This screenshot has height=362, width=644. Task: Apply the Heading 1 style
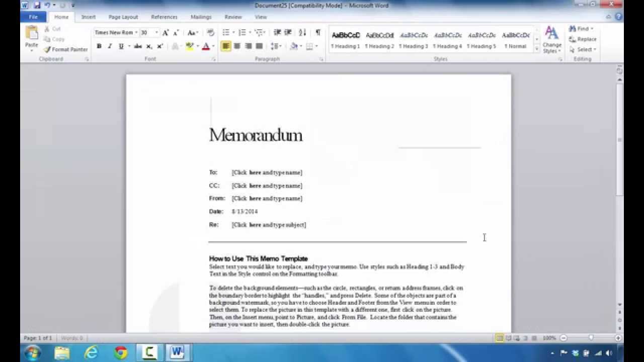pos(346,40)
